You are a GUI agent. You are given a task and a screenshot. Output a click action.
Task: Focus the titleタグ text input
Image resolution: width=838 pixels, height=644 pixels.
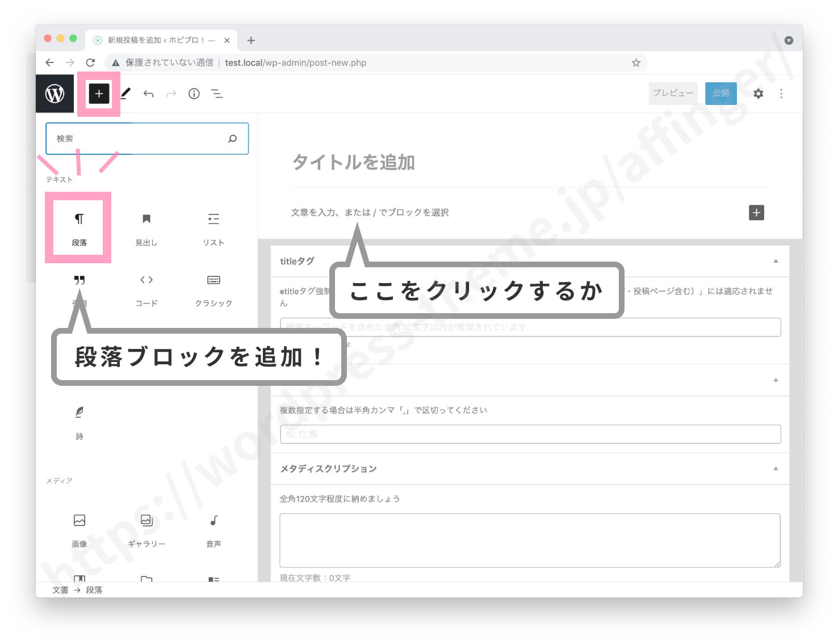pos(530,327)
